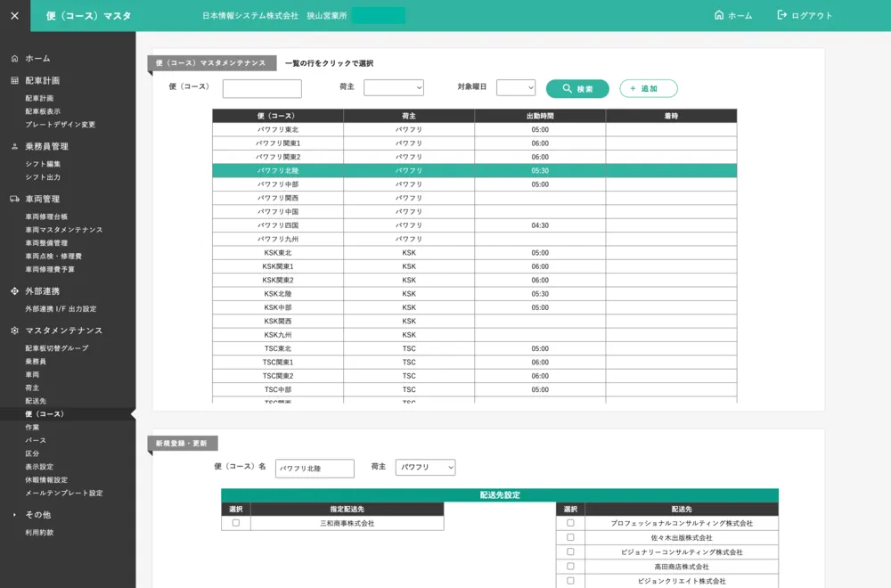Expand the その他 sidebar section

(14, 515)
